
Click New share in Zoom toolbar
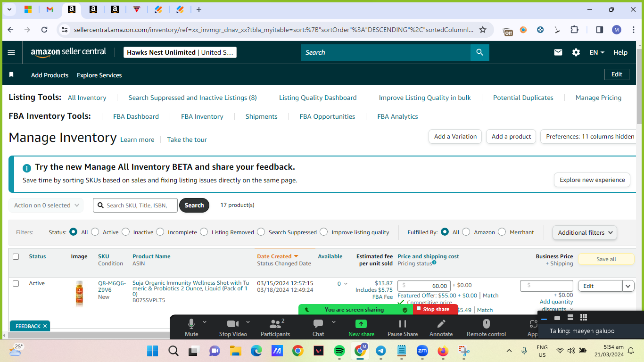coord(361,328)
